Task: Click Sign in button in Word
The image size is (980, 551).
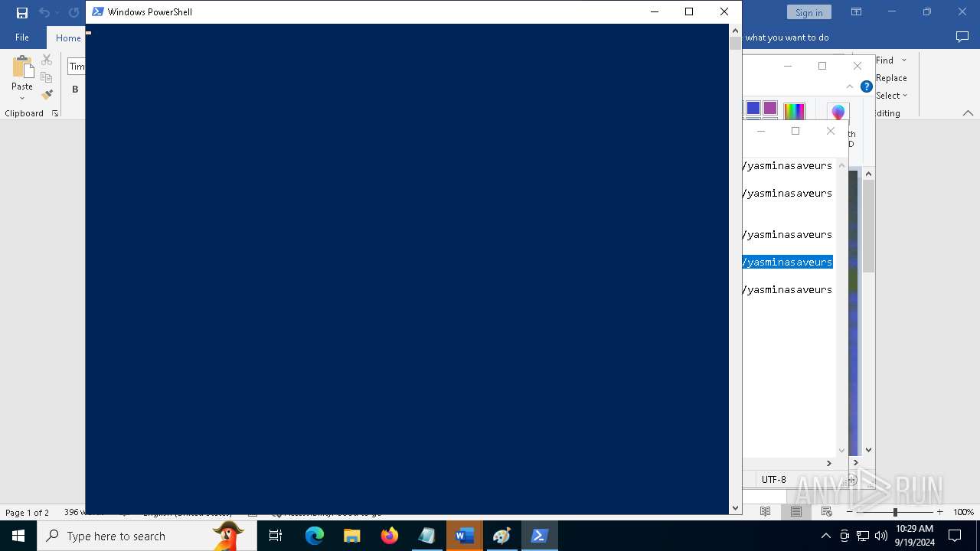Action: click(x=808, y=12)
